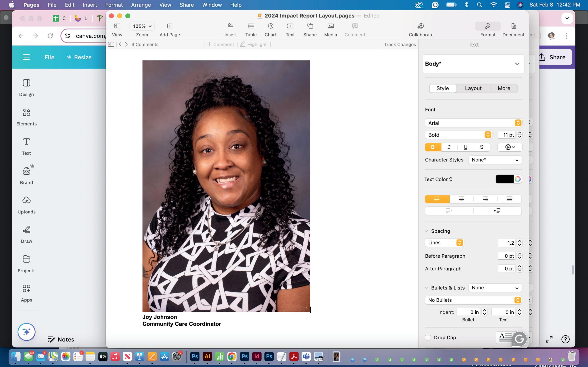The width and height of the screenshot is (588, 367).
Task: Collapse the Spacing section
Action: point(426,231)
